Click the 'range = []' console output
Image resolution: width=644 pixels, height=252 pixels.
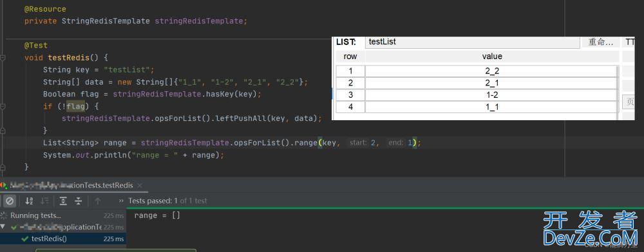coord(157,215)
